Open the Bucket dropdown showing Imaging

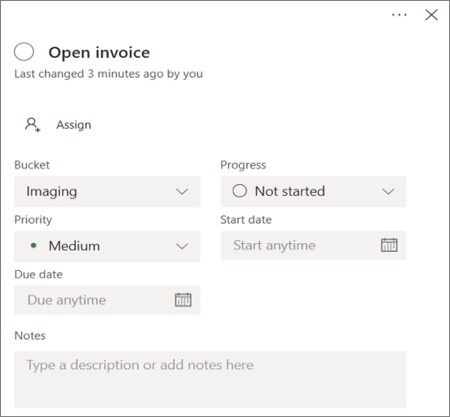pyautogui.click(x=107, y=192)
